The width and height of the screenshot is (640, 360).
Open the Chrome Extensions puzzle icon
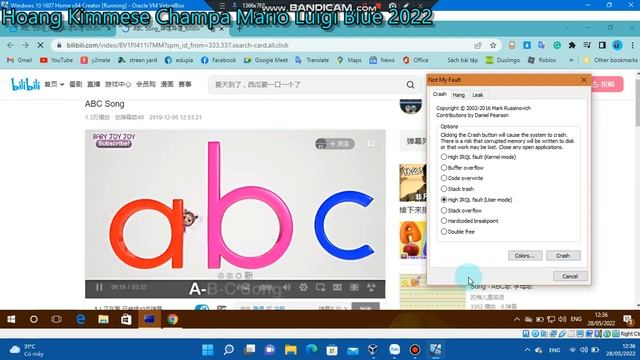point(572,45)
